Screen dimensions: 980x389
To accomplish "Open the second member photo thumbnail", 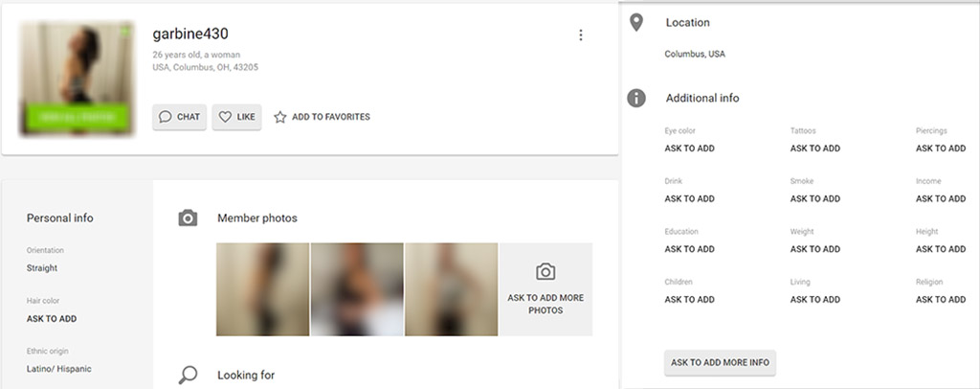I will (x=357, y=289).
